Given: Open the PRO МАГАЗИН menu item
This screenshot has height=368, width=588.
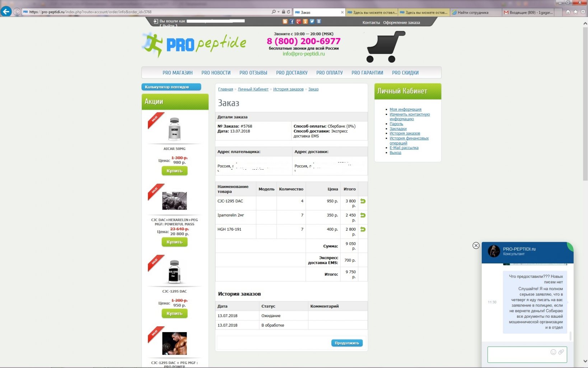Looking at the screenshot, I should point(177,73).
